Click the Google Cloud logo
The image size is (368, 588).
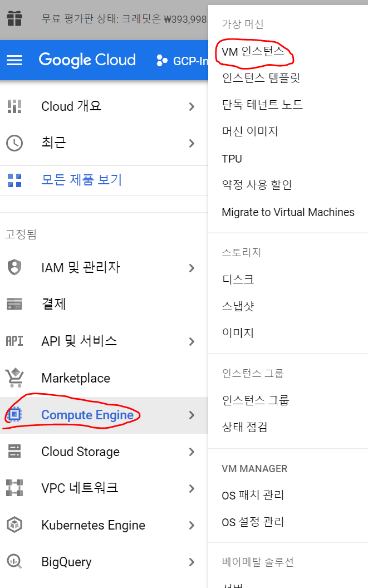[x=87, y=60]
